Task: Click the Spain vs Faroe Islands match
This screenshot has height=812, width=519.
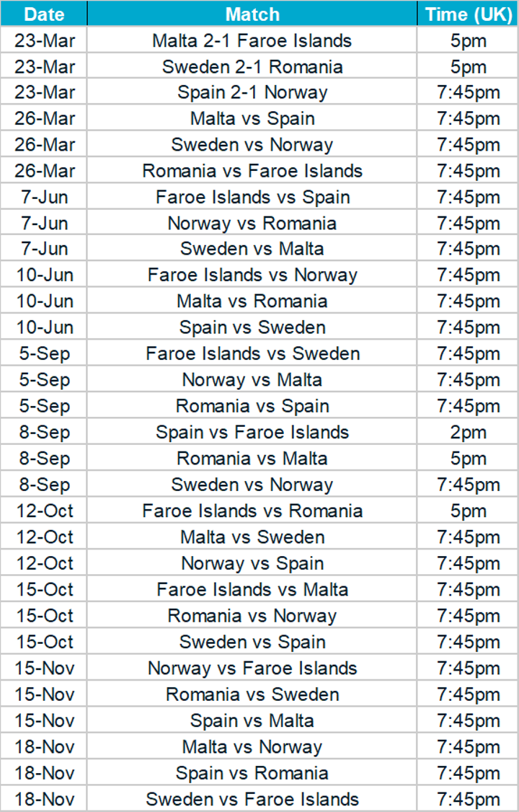Action: click(x=252, y=432)
